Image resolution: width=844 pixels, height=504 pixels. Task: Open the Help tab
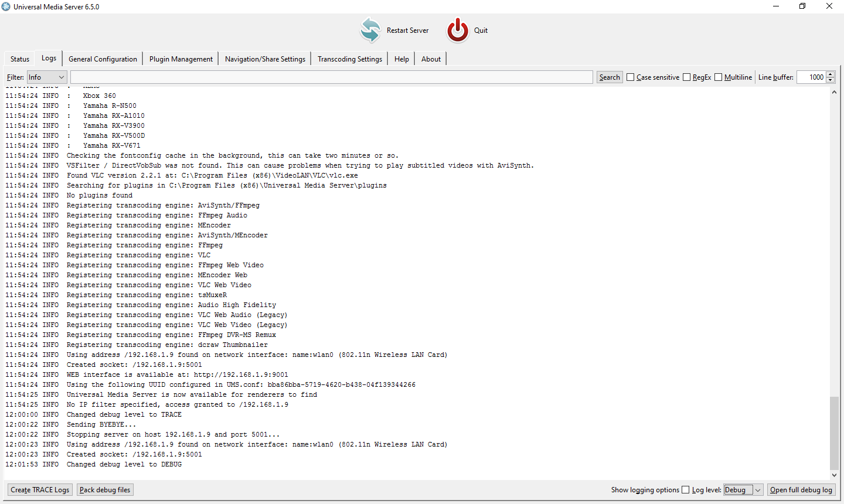(x=401, y=59)
